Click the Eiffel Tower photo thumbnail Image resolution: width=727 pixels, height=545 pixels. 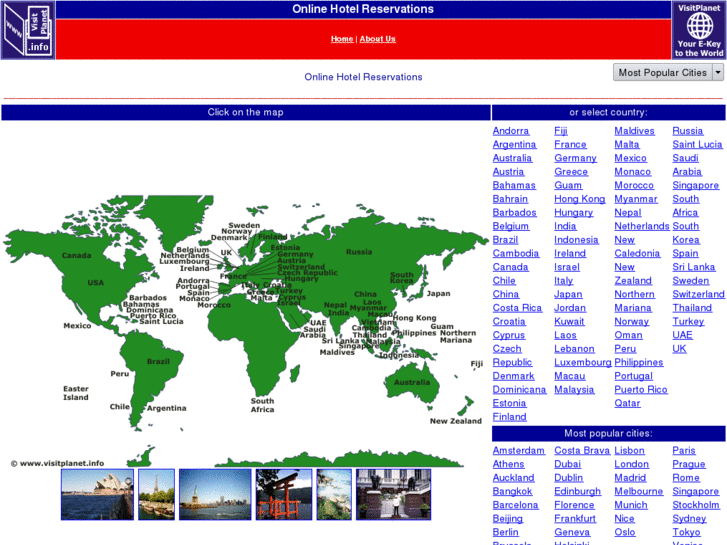coord(157,494)
